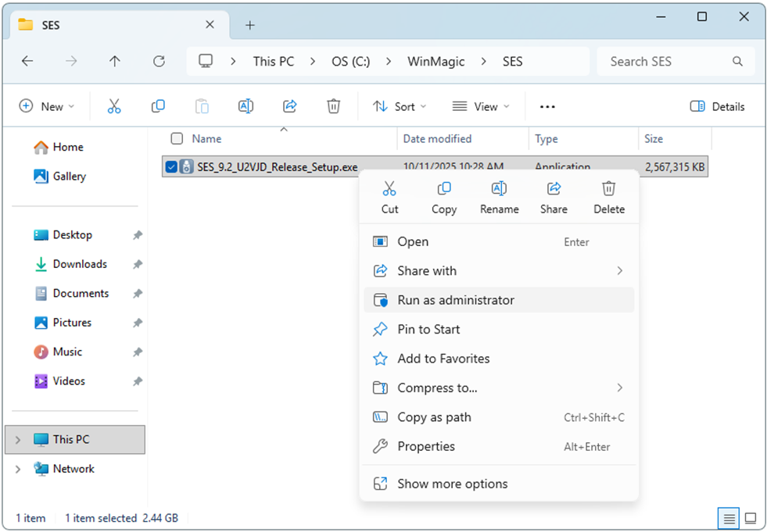Go up one folder level arrow
The height and width of the screenshot is (532, 767).
click(x=114, y=61)
